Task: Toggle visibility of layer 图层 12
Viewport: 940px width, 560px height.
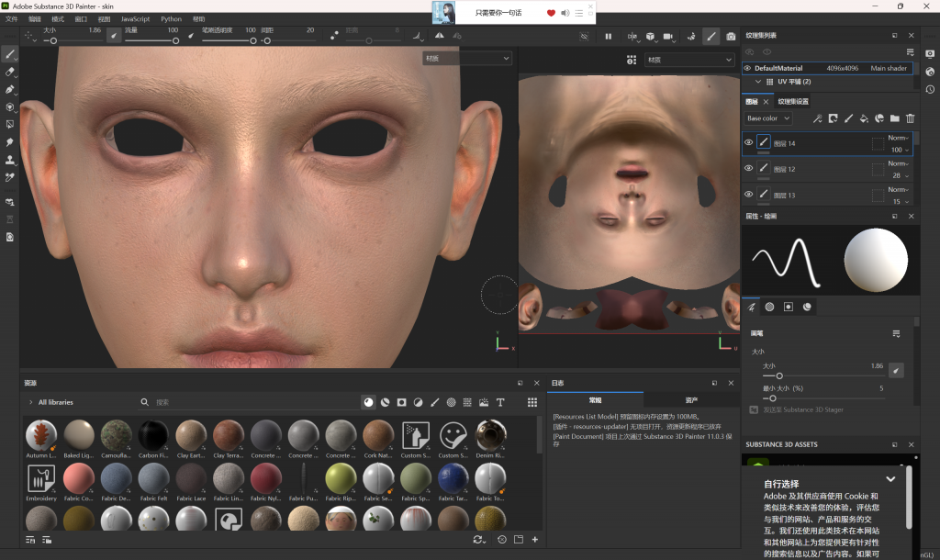Action: click(x=748, y=169)
